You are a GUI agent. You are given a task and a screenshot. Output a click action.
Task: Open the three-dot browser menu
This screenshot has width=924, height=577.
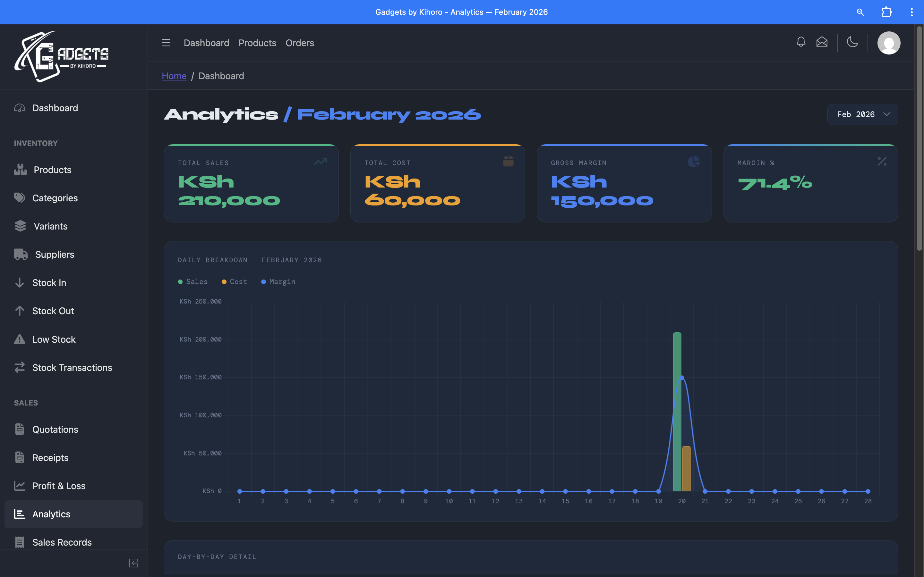911,12
